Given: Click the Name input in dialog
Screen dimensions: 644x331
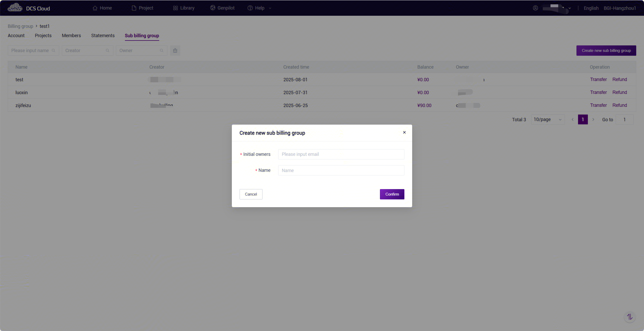Looking at the screenshot, I should tap(341, 170).
